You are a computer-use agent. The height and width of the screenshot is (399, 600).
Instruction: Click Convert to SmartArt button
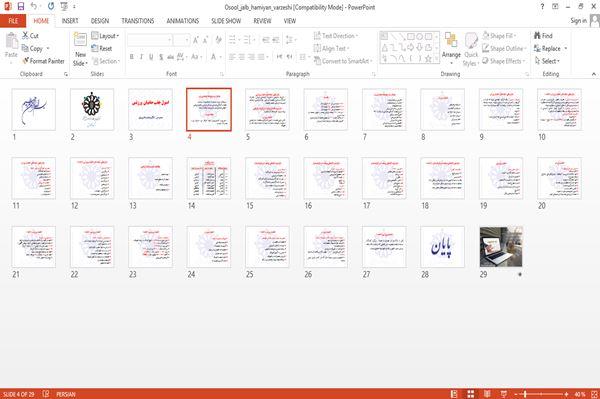click(x=343, y=61)
